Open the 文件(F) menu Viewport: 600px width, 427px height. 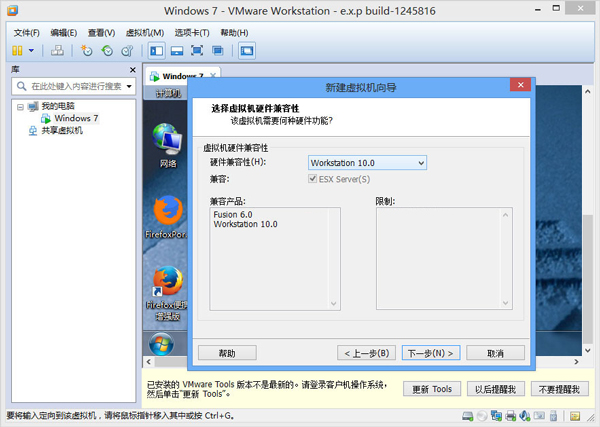(x=26, y=33)
